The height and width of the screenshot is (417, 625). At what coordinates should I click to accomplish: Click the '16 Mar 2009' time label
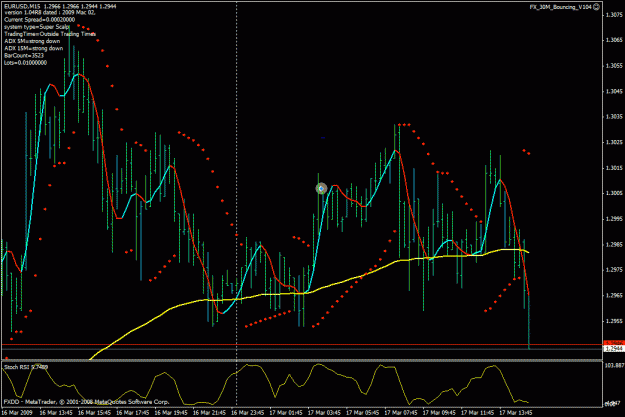pyautogui.click(x=17, y=413)
